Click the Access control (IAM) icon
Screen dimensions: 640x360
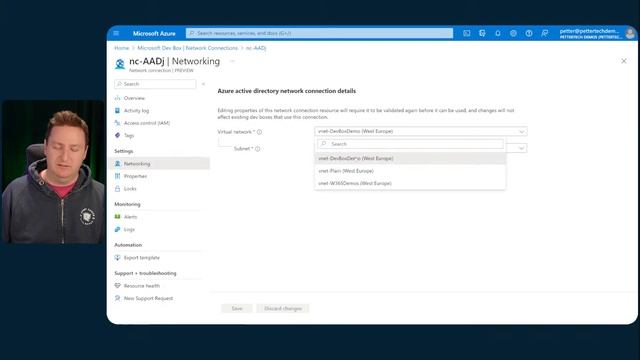click(x=118, y=123)
